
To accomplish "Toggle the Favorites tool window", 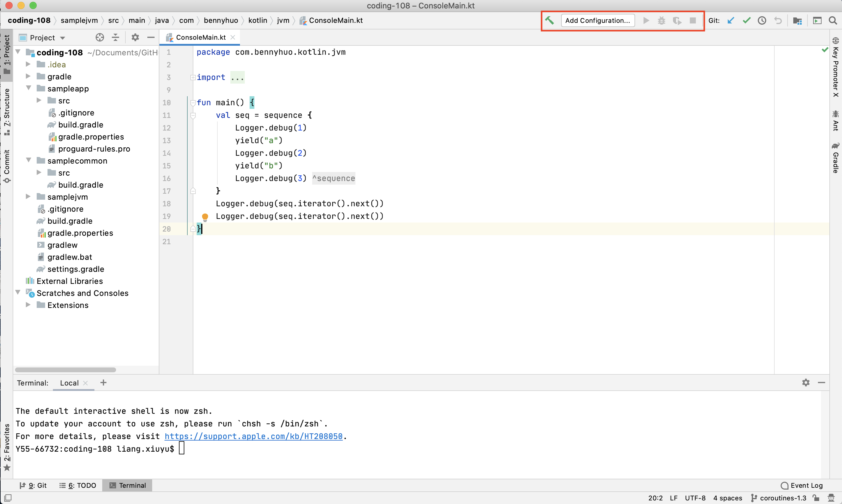I will point(7,447).
